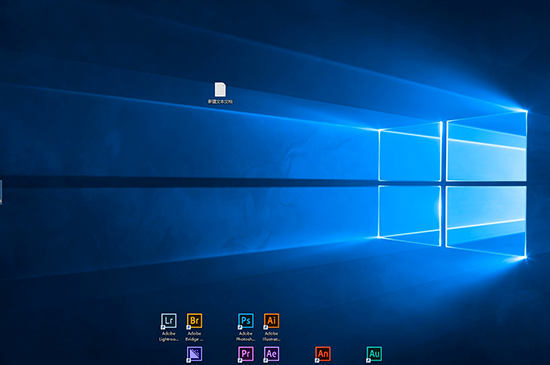Select the Adobe Photoshop Ps shortcut icon
The image size is (550, 365).
coord(246,320)
